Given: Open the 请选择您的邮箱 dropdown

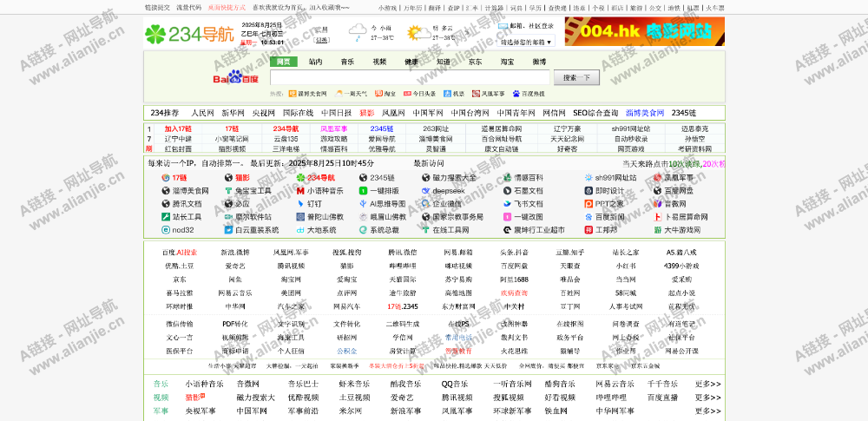Looking at the screenshot, I should pos(526,42).
